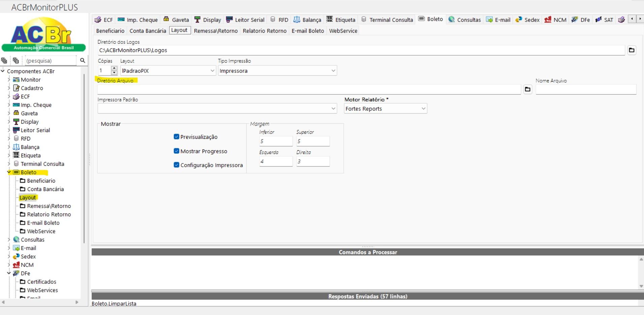The width and height of the screenshot is (644, 315).
Task: Switch to the Beneficiario sub-tab
Action: point(110,31)
